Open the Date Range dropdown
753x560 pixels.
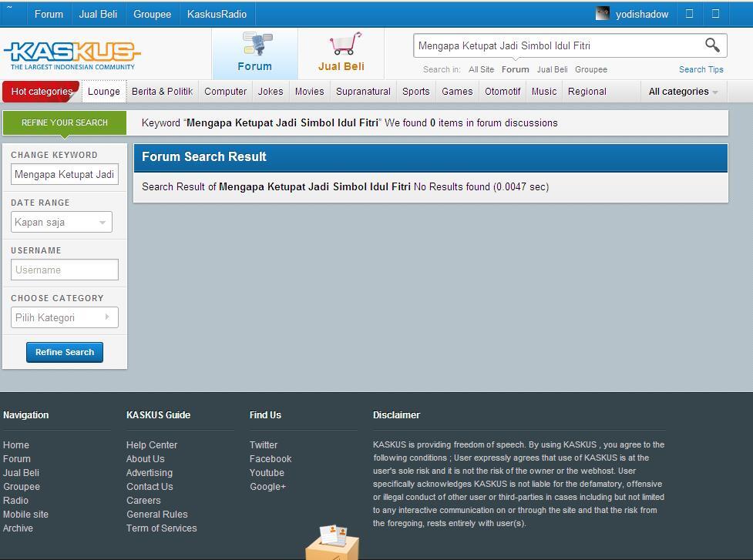62,222
